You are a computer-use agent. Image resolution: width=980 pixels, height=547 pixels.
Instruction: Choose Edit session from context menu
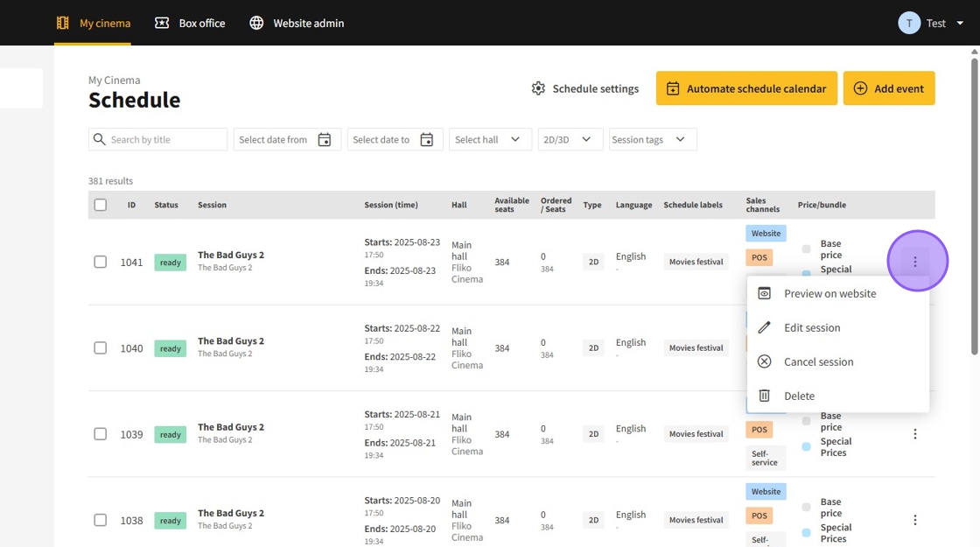click(811, 327)
